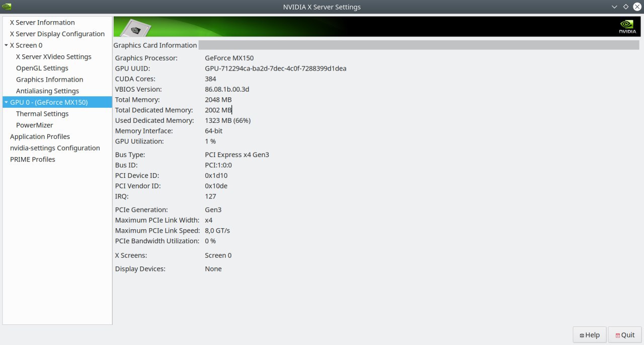Viewport: 644px width, 345px height.
Task: Click PCI Vendor ID value 0x10de
Action: point(216,186)
